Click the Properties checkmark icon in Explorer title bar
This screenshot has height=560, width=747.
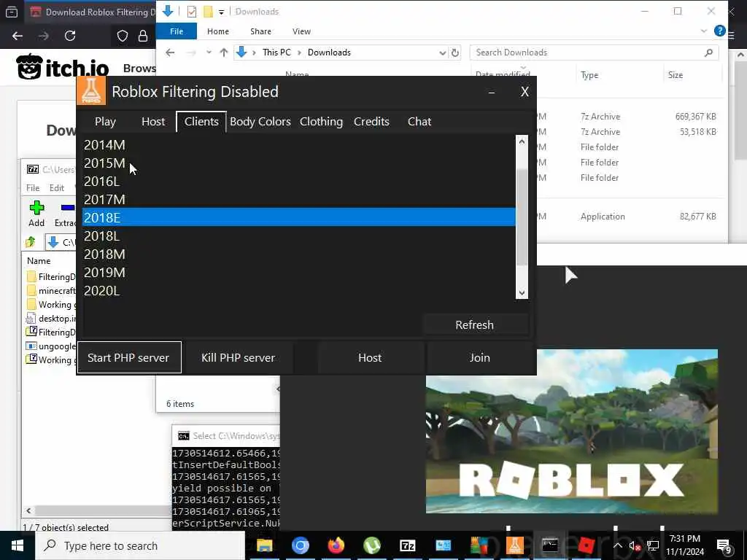pyautogui.click(x=192, y=12)
